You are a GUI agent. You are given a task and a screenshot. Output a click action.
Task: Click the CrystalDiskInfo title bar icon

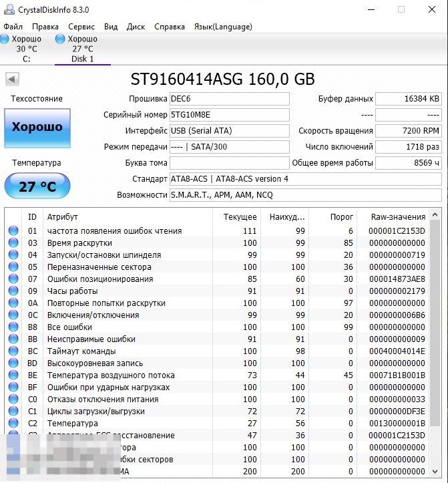(x=9, y=9)
